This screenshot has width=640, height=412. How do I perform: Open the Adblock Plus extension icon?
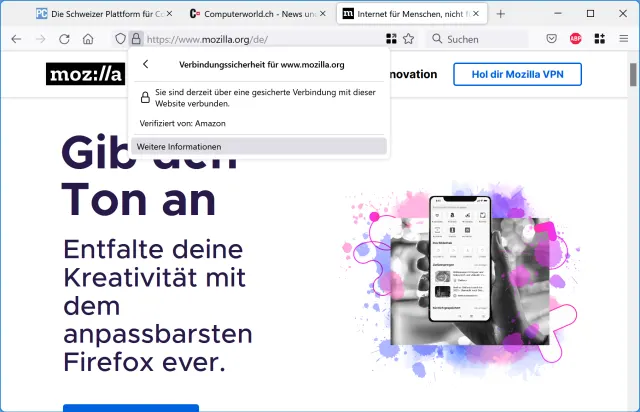(576, 39)
